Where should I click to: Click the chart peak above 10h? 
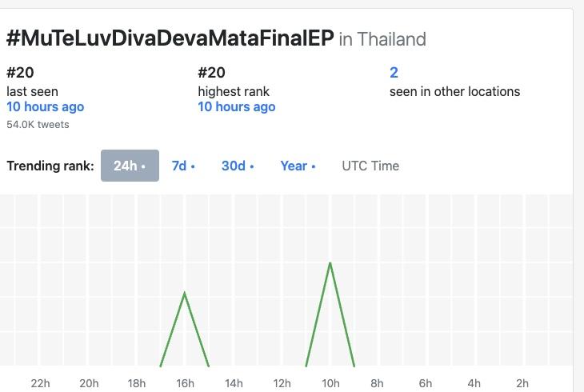coord(330,263)
